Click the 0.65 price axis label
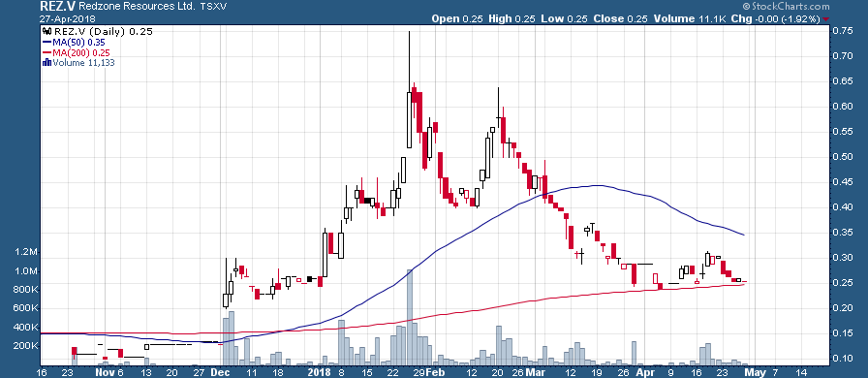The height and width of the screenshot is (378, 868). [x=842, y=80]
